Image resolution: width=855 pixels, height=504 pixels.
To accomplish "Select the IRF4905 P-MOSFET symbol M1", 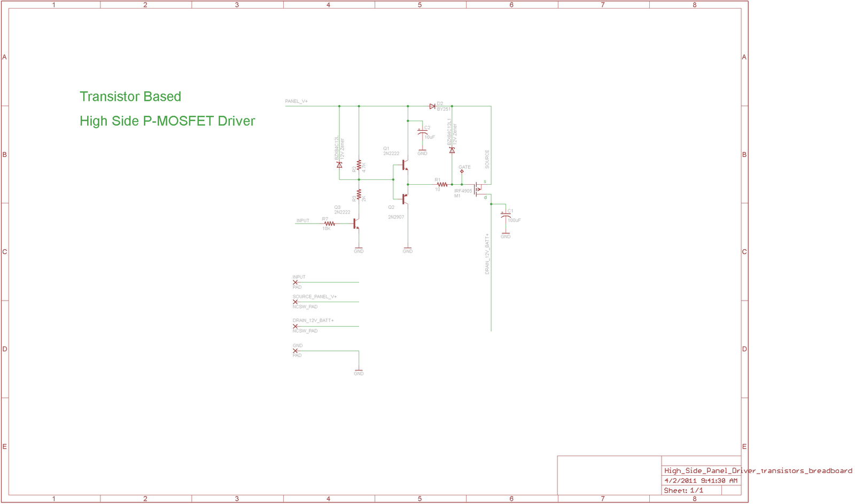I will click(478, 188).
